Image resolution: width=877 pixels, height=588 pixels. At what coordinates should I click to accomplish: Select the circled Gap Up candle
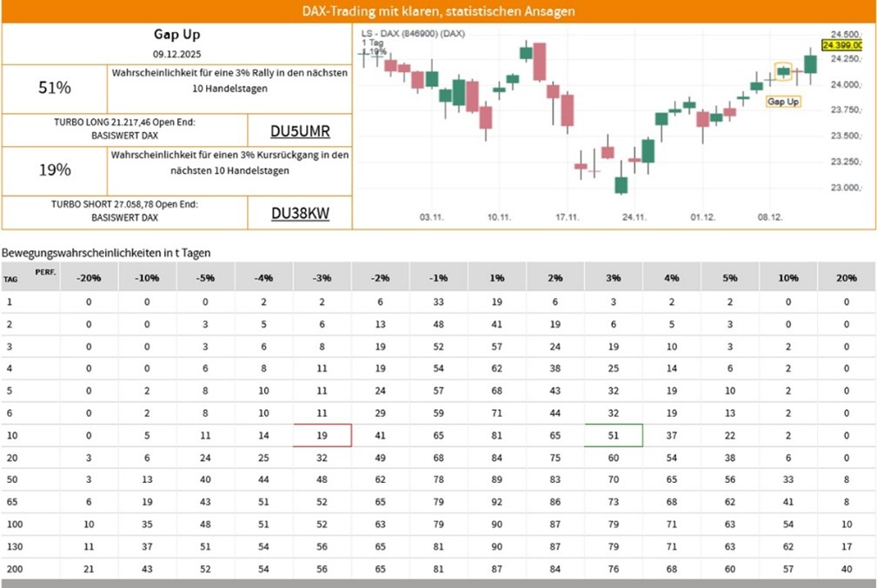[x=784, y=72]
